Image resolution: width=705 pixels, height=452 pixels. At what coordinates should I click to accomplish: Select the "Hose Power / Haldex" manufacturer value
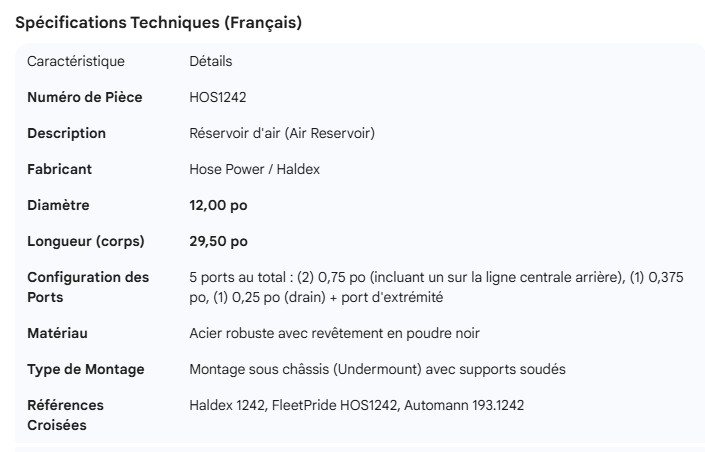pos(248,169)
